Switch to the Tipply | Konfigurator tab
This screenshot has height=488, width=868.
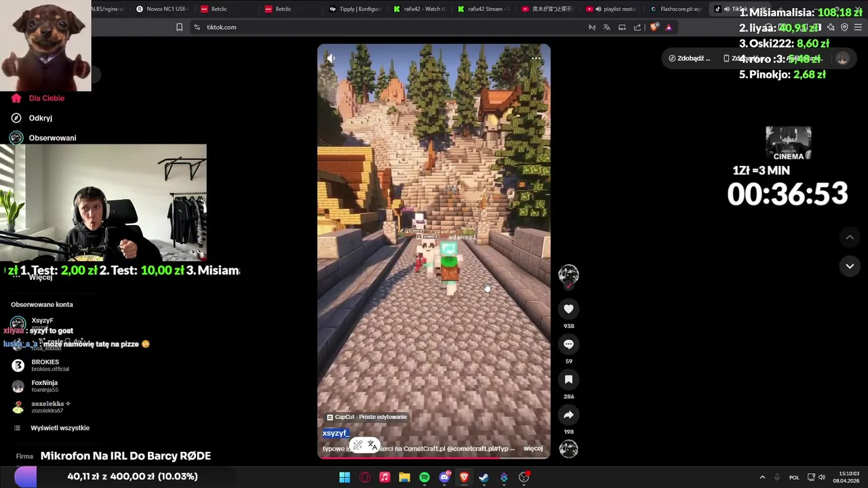[x=355, y=9]
